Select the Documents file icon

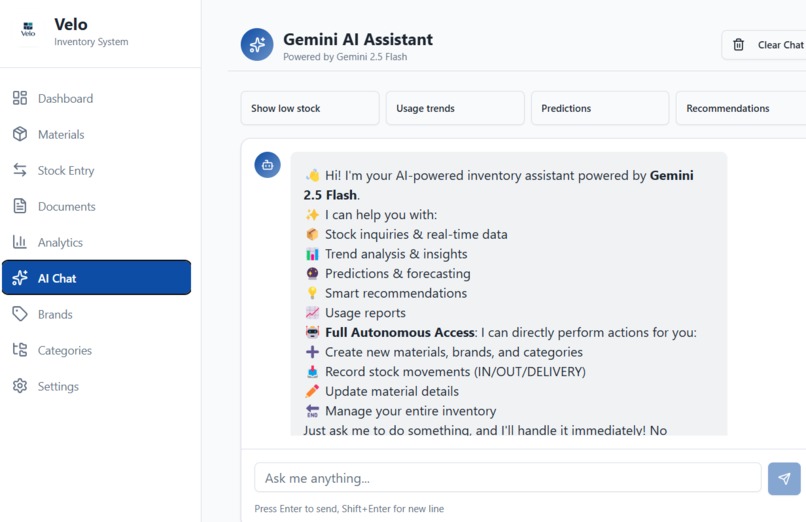pyautogui.click(x=20, y=206)
